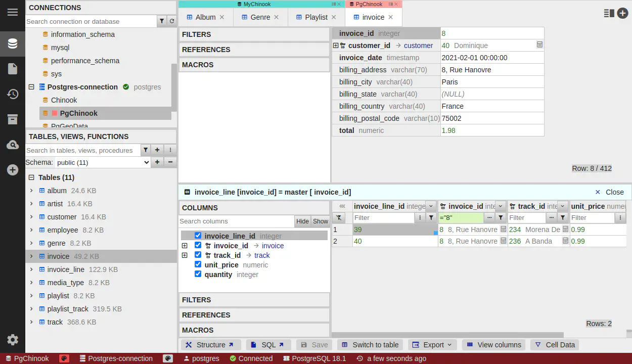Focus the Search columns input field
The image size is (632, 364).
tap(236, 221)
